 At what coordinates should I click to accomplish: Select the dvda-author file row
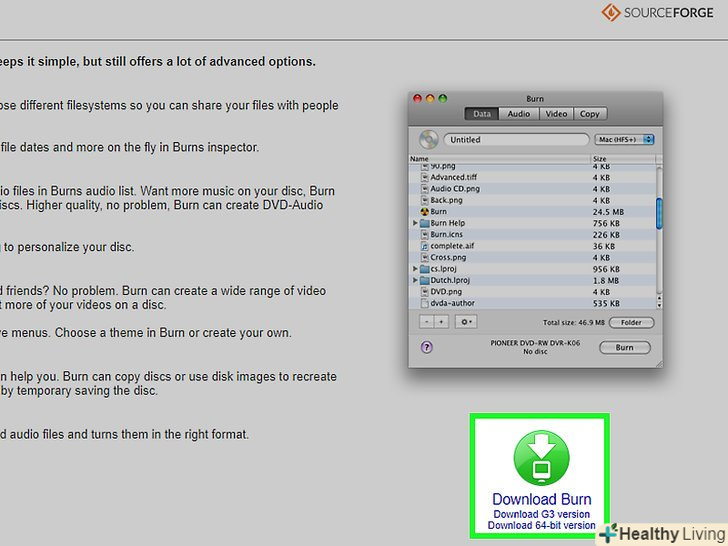tap(533, 303)
